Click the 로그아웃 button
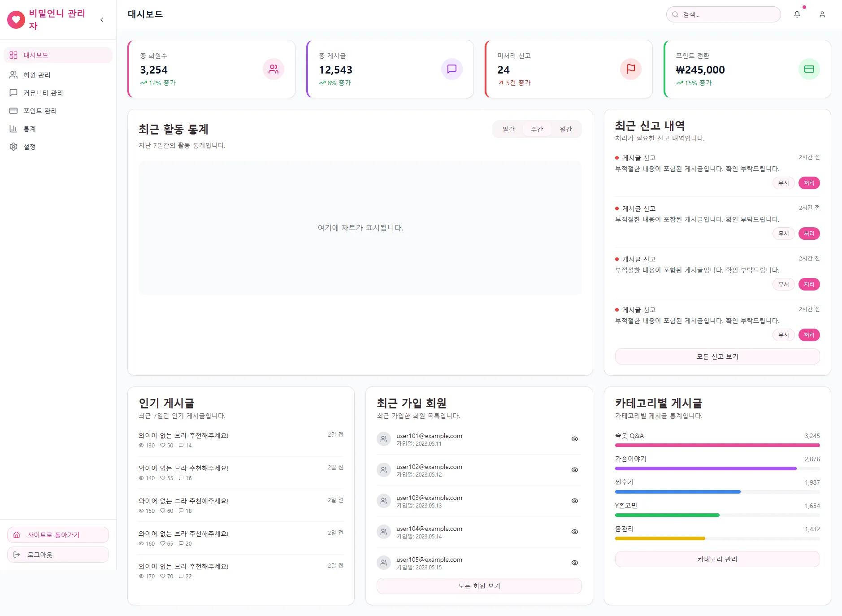Image resolution: width=842 pixels, height=616 pixels. (x=58, y=555)
